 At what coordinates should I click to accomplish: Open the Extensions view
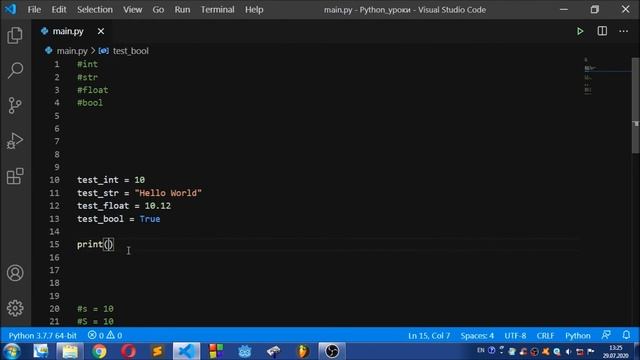15,176
